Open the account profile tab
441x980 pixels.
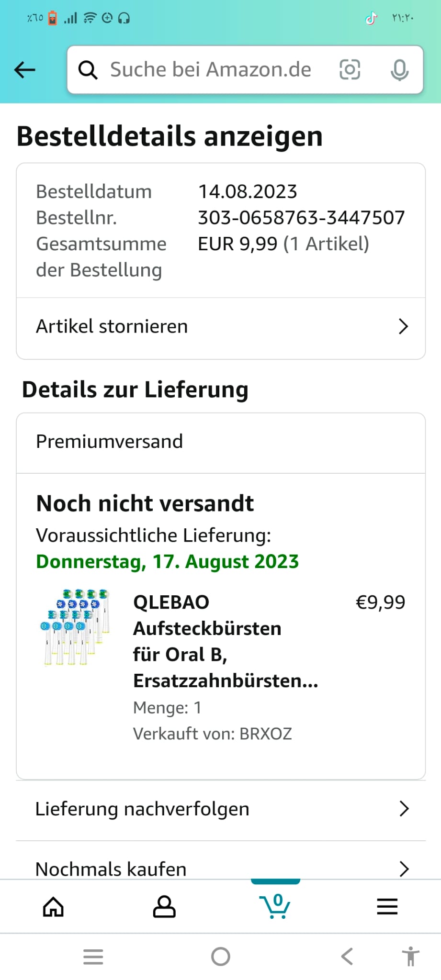[x=164, y=906]
